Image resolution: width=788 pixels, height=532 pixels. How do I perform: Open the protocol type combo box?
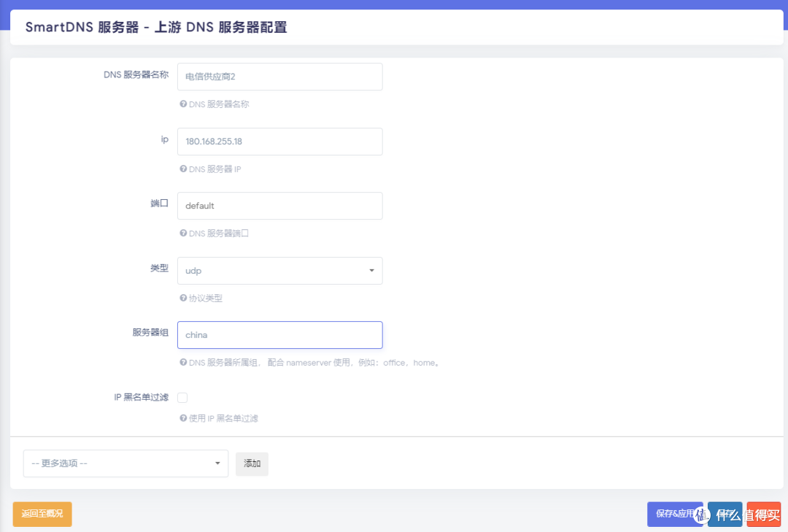[280, 270]
